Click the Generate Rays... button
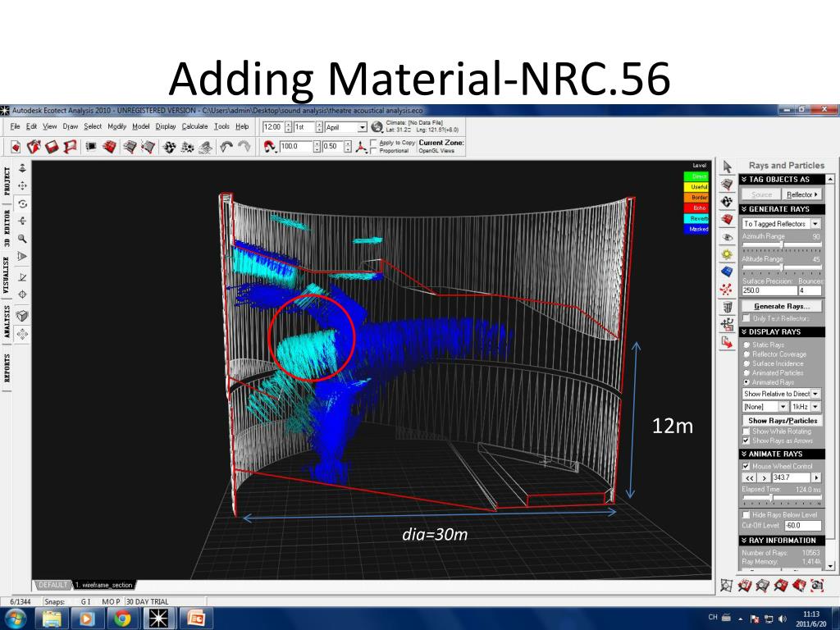 (782, 306)
